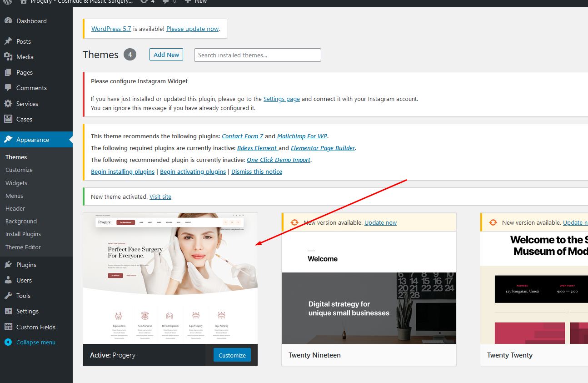Viewport: 588px width, 383px height.
Task: Click the New button in admin bar
Action: 196,2
